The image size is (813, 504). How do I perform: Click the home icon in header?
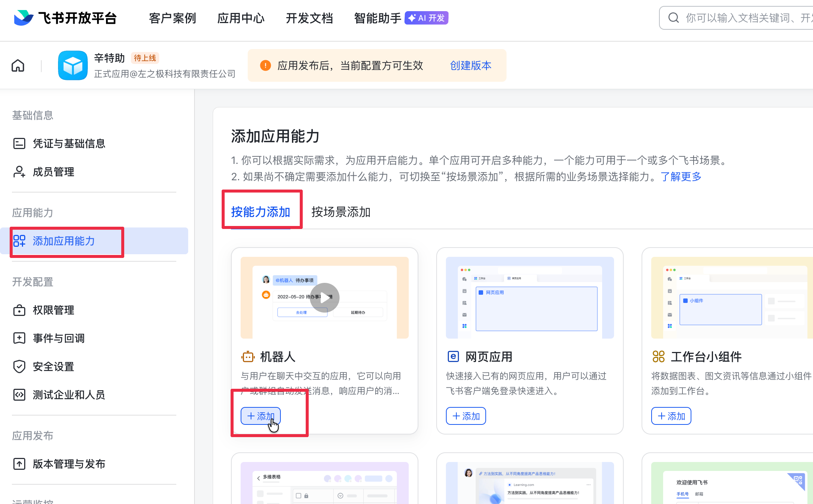tap(18, 66)
